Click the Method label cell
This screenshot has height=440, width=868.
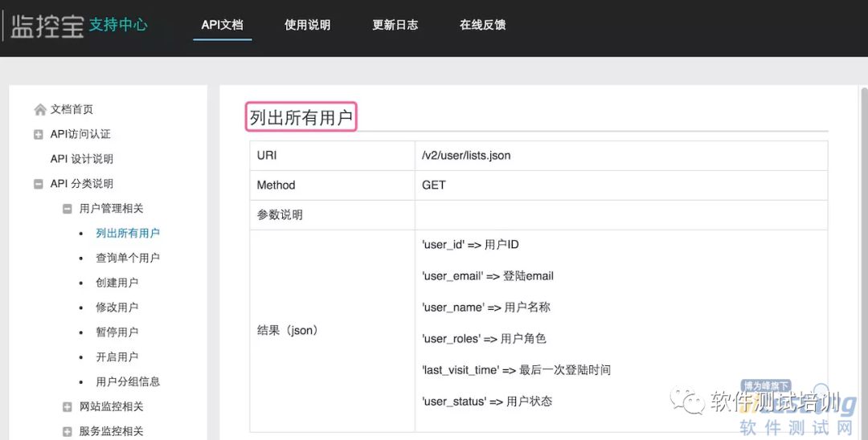(332, 185)
